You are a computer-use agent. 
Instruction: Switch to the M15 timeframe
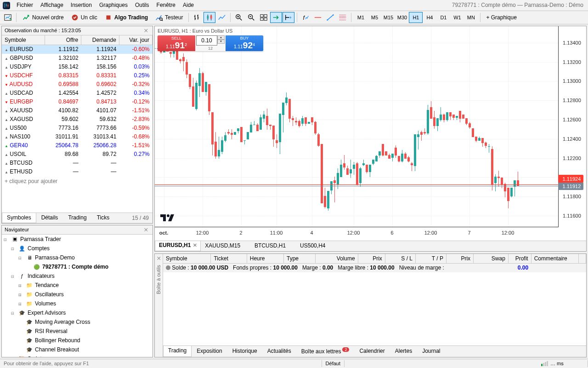388,17
